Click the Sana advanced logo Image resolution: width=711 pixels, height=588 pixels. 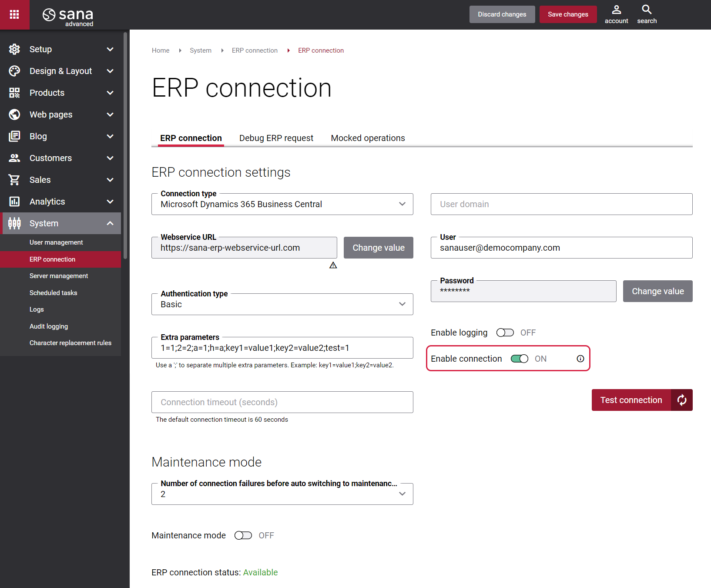point(68,17)
